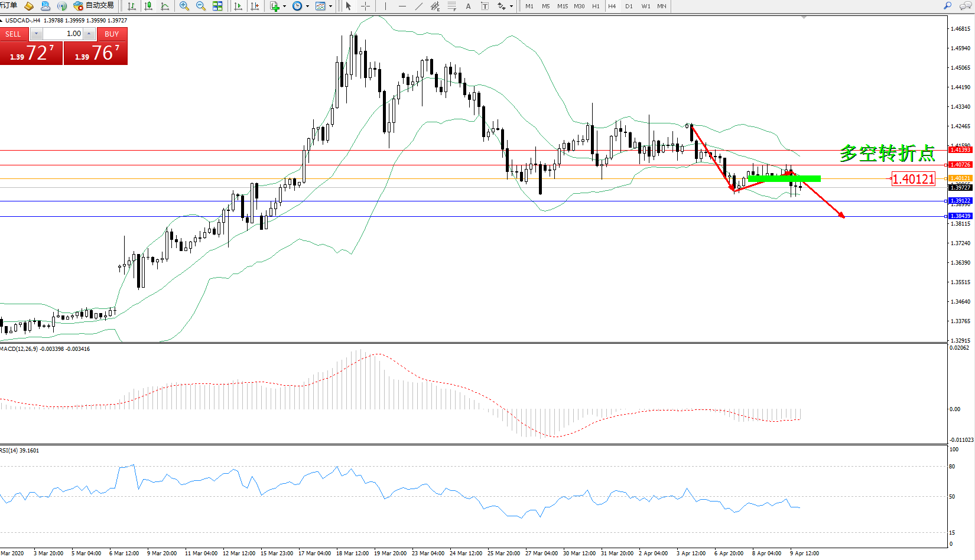
Task: Toggle the chart auto-scroll button
Action: tap(238, 6)
